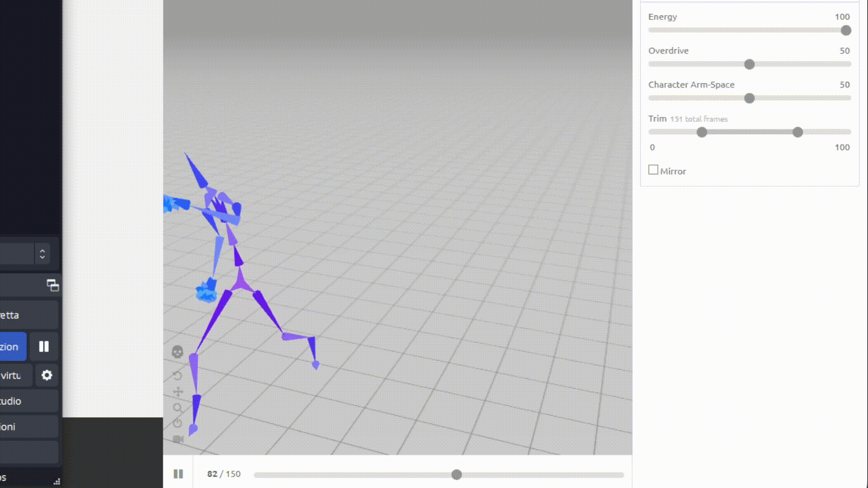Click the video camera icon

point(178,439)
